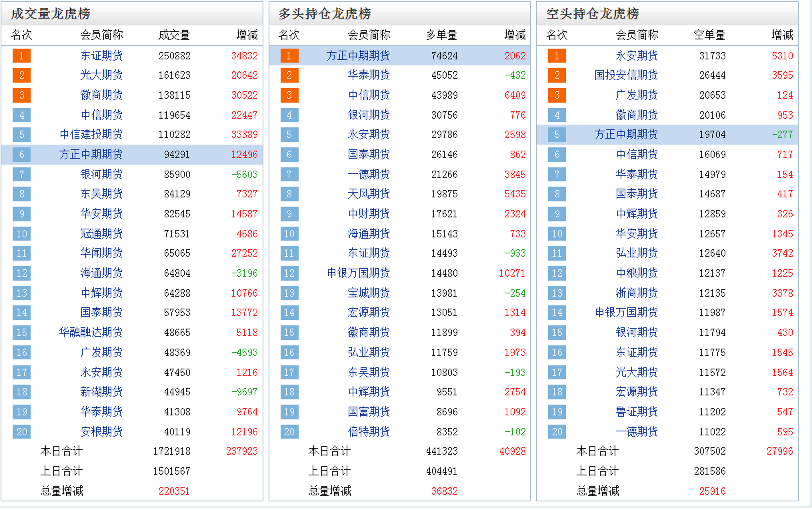Select 广发期货 in 空头持仓龙虎榜 panel
This screenshot has width=812, height=510.
pos(637,95)
